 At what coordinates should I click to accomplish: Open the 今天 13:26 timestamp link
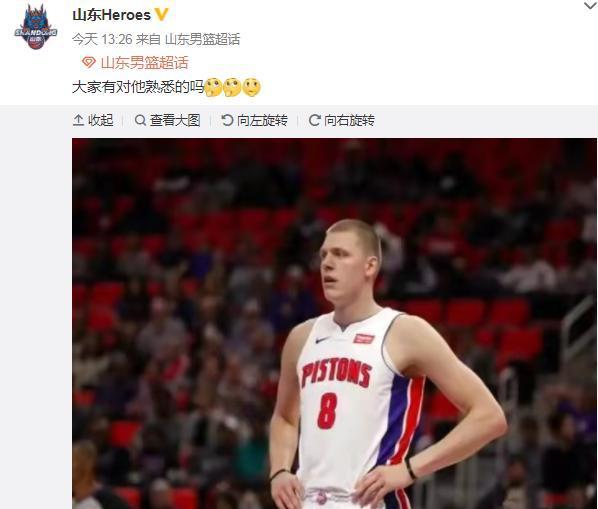(102, 39)
